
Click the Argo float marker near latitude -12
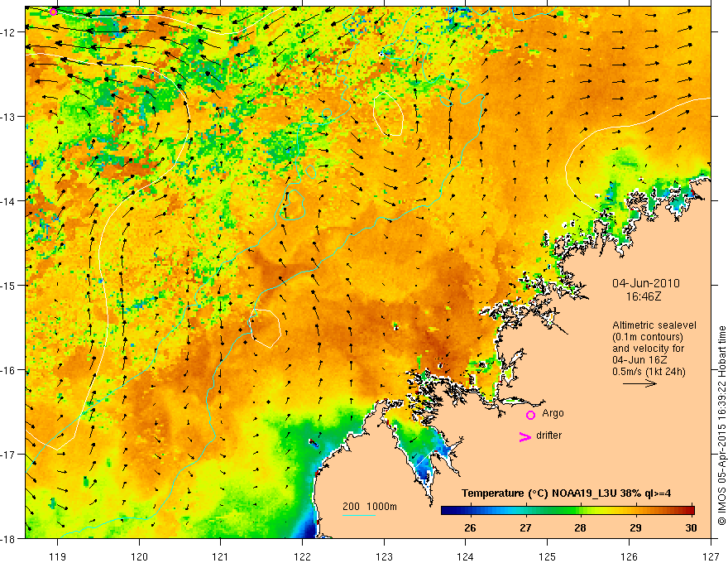54,12
